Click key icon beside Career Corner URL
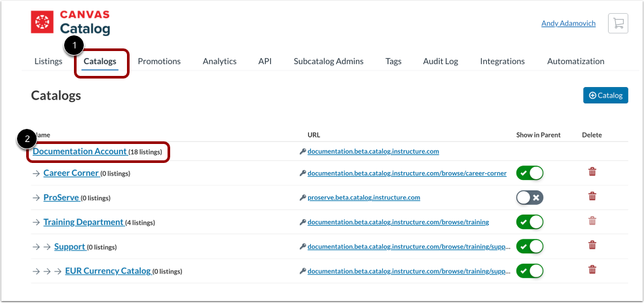 [x=303, y=173]
